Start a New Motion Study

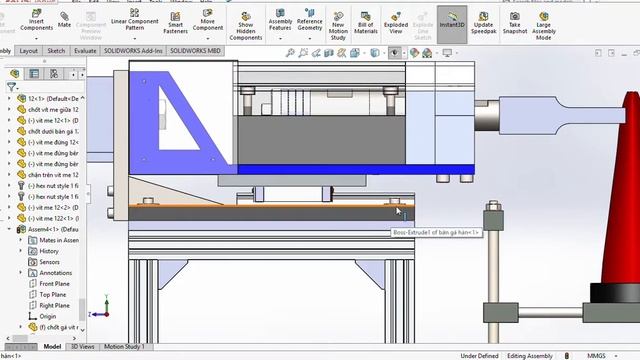(x=338, y=26)
